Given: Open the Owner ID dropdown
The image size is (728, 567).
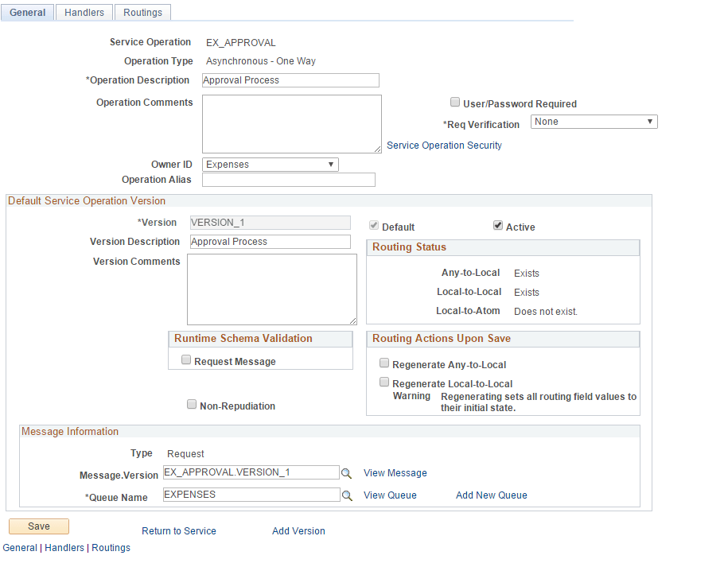Looking at the screenshot, I should [271, 165].
